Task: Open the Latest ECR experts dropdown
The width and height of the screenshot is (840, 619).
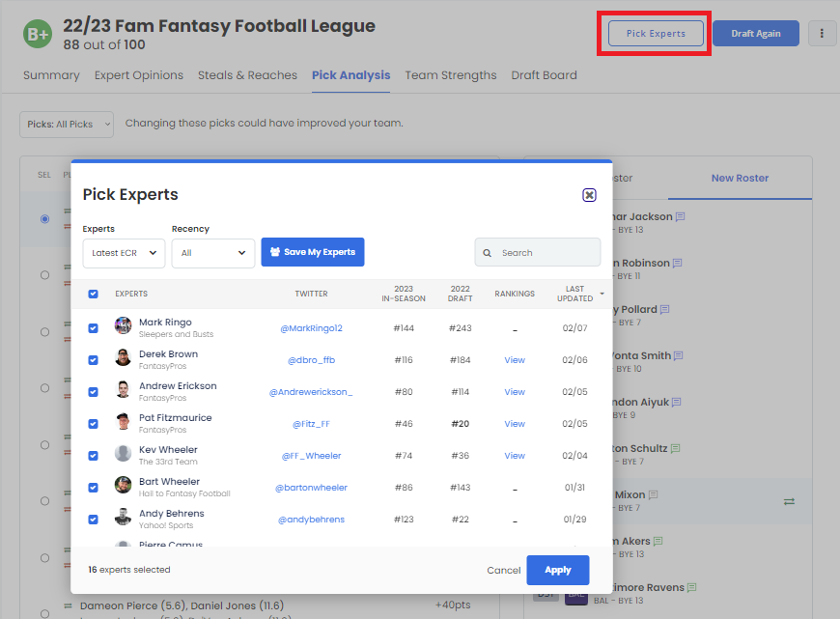Action: (124, 253)
